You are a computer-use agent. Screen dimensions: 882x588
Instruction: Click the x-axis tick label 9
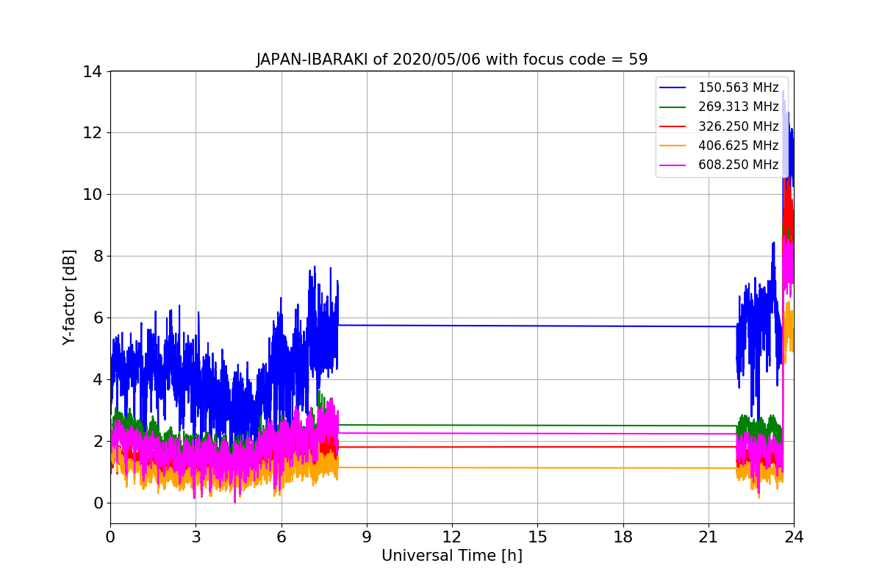[367, 537]
